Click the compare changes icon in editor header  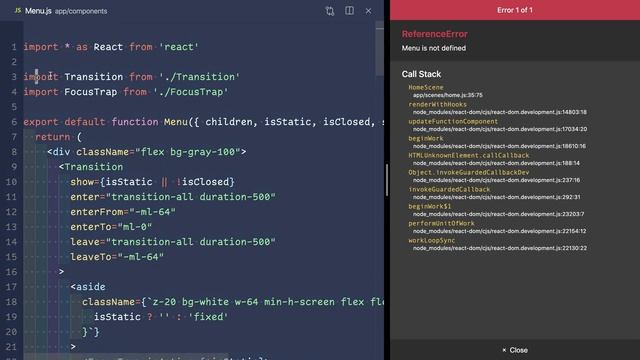click(x=330, y=11)
